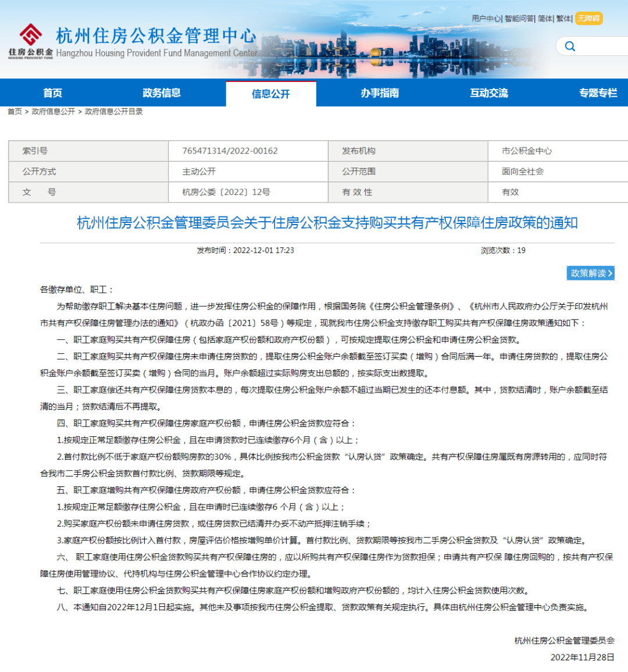Click the signature 杭州住房公积金管理委员会

click(x=564, y=640)
